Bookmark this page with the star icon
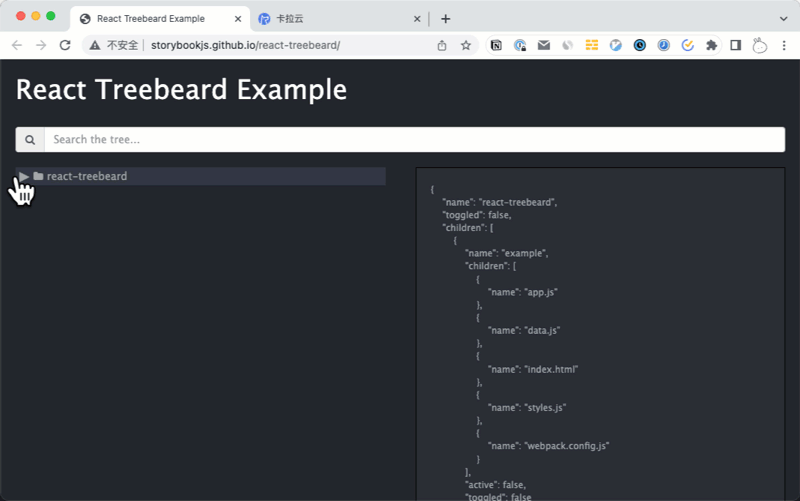The width and height of the screenshot is (800, 501). (466, 45)
